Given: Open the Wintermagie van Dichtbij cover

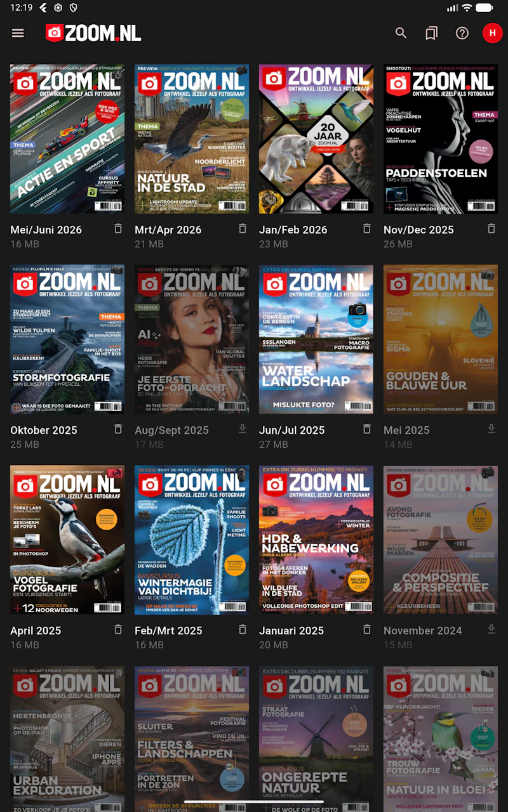Looking at the screenshot, I should tap(192, 540).
